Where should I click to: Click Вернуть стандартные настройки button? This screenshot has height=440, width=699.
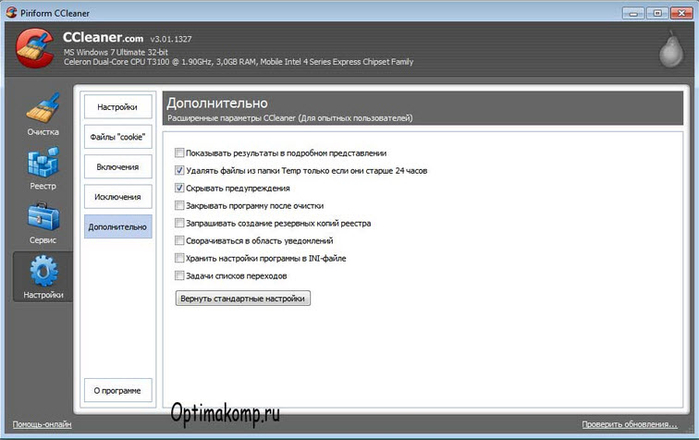[x=243, y=298]
